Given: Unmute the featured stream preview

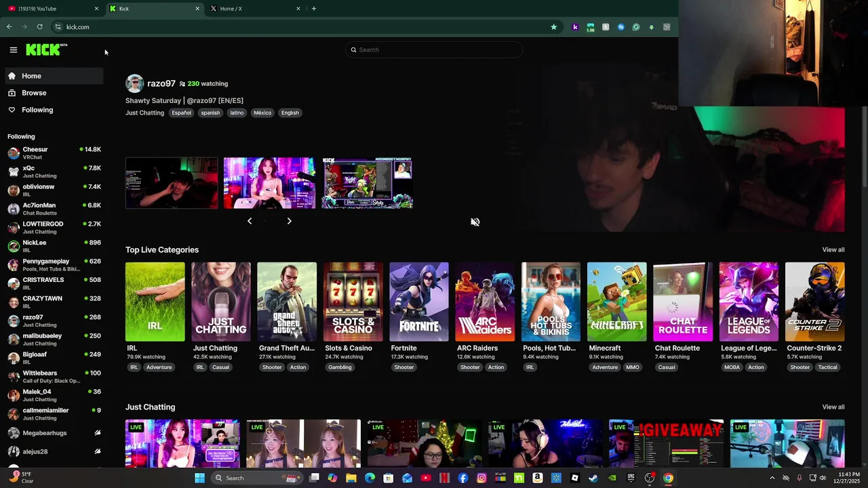Looking at the screenshot, I should click(x=475, y=222).
